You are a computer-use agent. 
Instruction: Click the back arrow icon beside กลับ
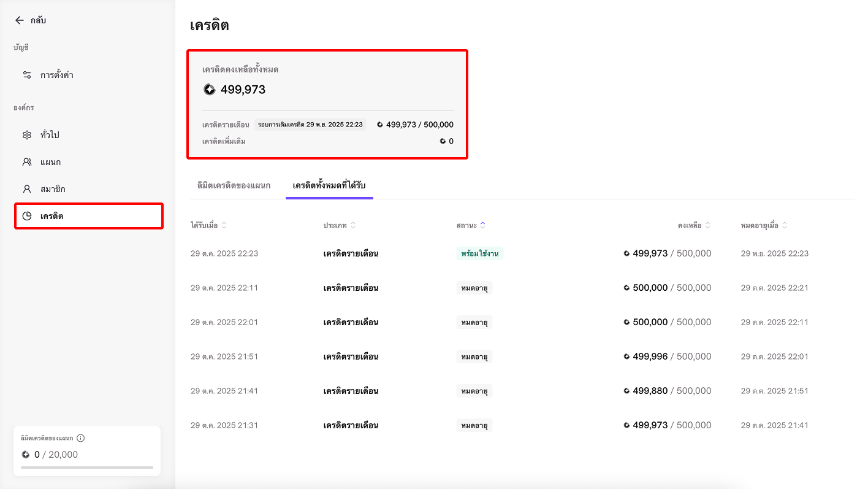[20, 20]
